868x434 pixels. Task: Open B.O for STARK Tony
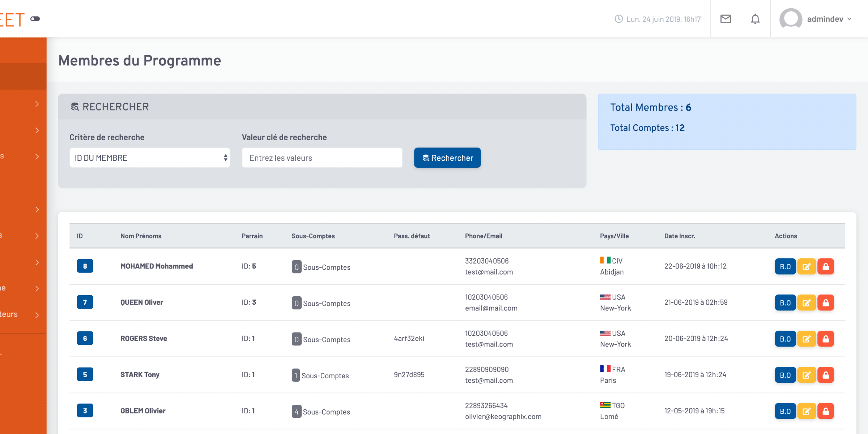tap(785, 375)
